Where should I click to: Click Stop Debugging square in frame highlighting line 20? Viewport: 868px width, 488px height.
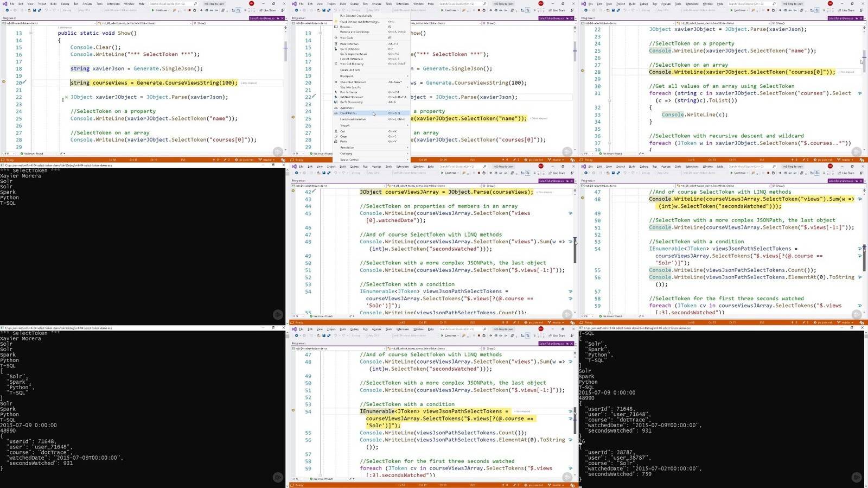point(189,10)
